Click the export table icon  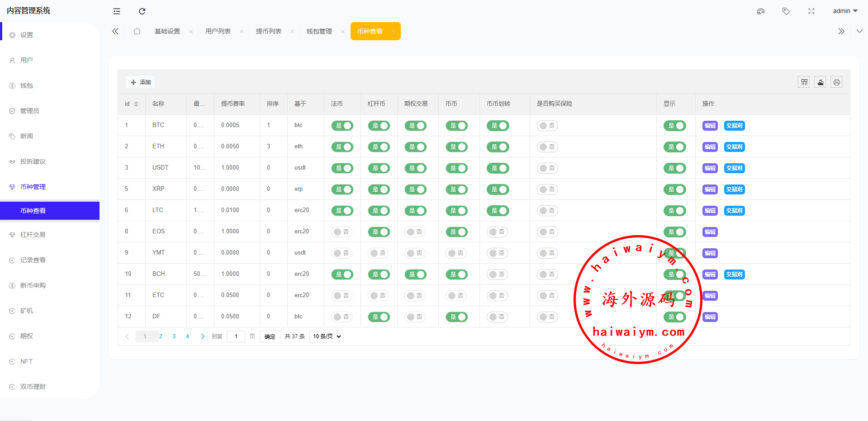click(821, 82)
